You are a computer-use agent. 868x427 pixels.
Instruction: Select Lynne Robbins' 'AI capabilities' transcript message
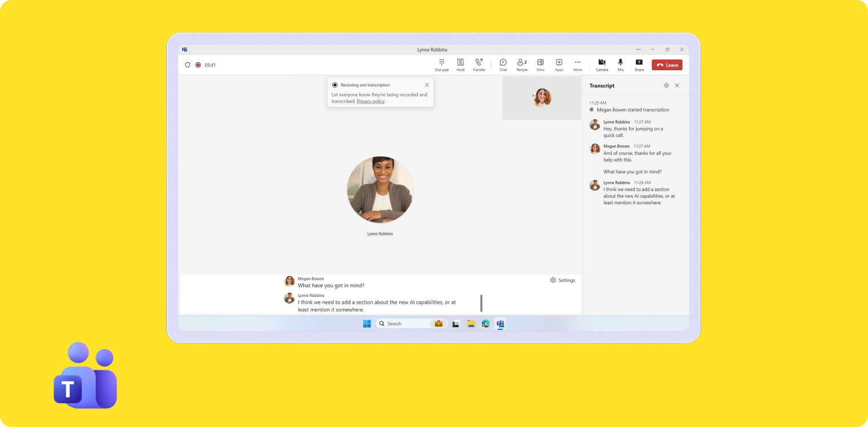639,196
